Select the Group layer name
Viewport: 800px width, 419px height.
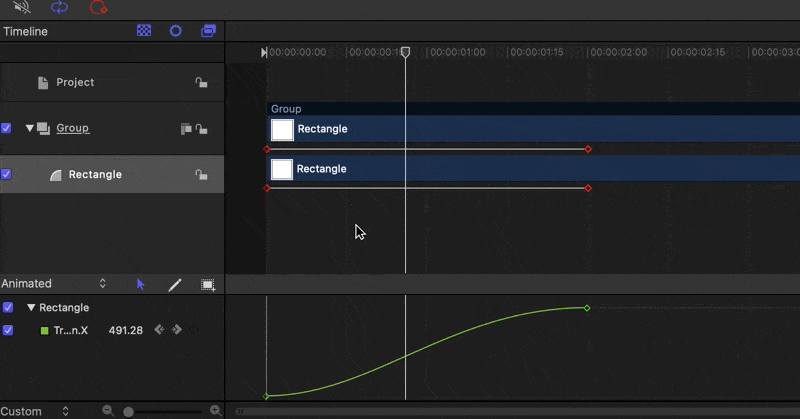click(72, 128)
